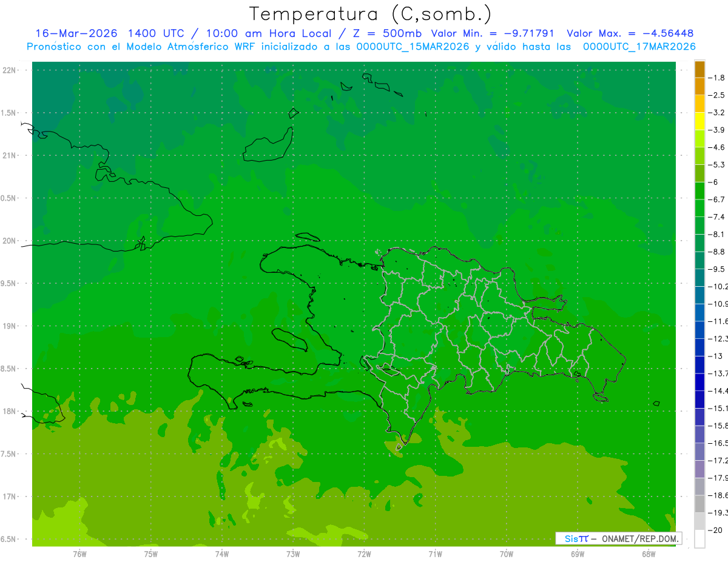Image resolution: width=728 pixels, height=562 pixels.
Task: Click '1400 UTC' time label
Action: 155,33
